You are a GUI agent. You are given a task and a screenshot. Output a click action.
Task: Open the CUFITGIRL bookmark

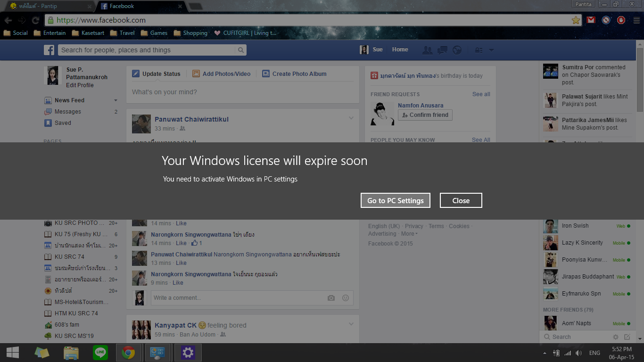[x=245, y=33]
